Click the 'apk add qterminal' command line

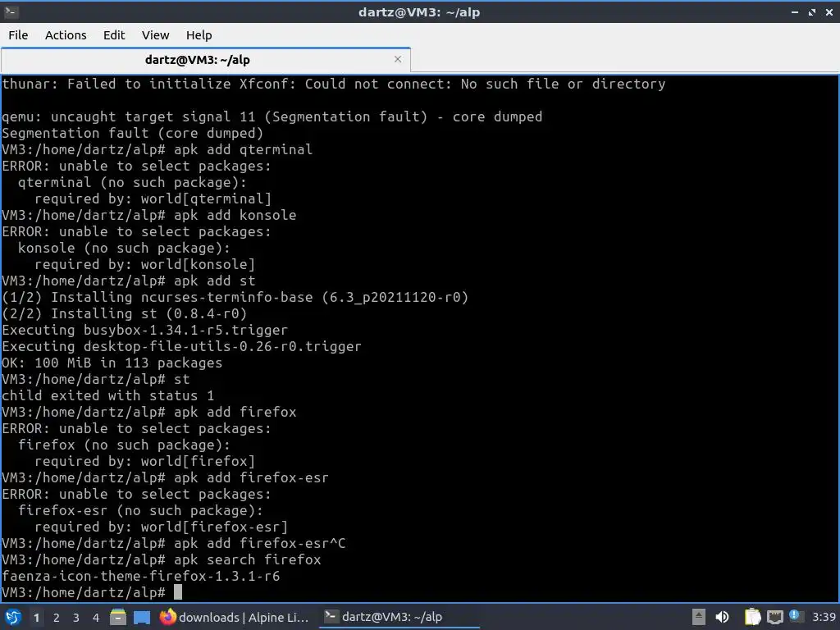157,149
